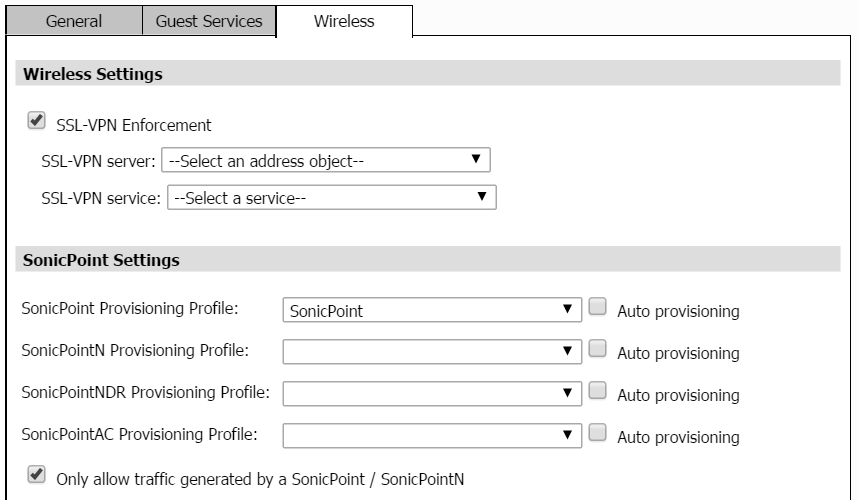Enable Auto provisioning for SonicPointN profile

pyautogui.click(x=598, y=348)
